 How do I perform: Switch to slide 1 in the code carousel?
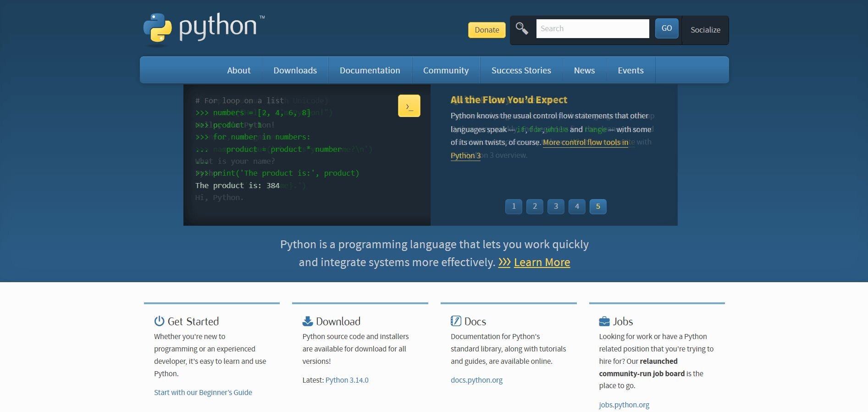[x=514, y=206]
